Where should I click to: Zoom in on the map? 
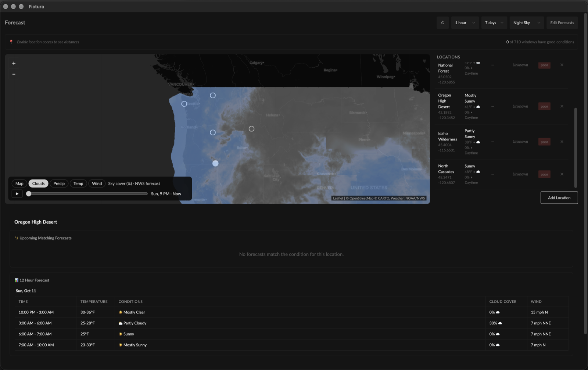(14, 63)
